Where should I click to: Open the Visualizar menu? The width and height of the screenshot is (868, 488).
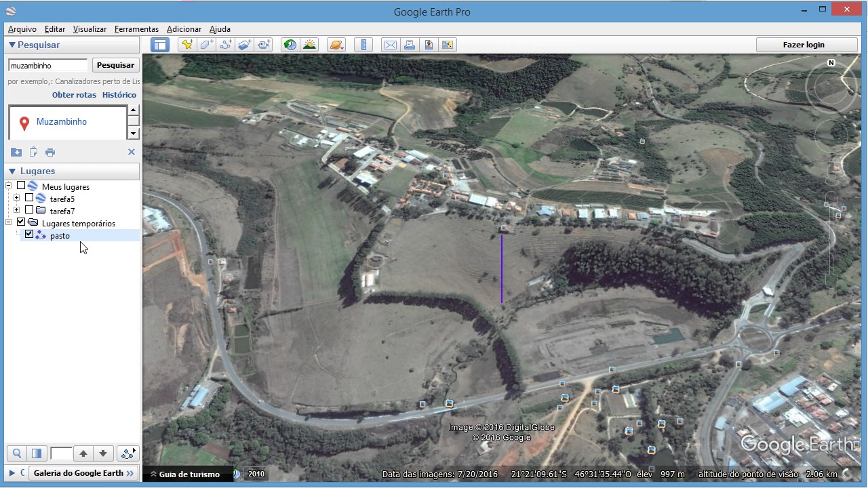point(90,29)
